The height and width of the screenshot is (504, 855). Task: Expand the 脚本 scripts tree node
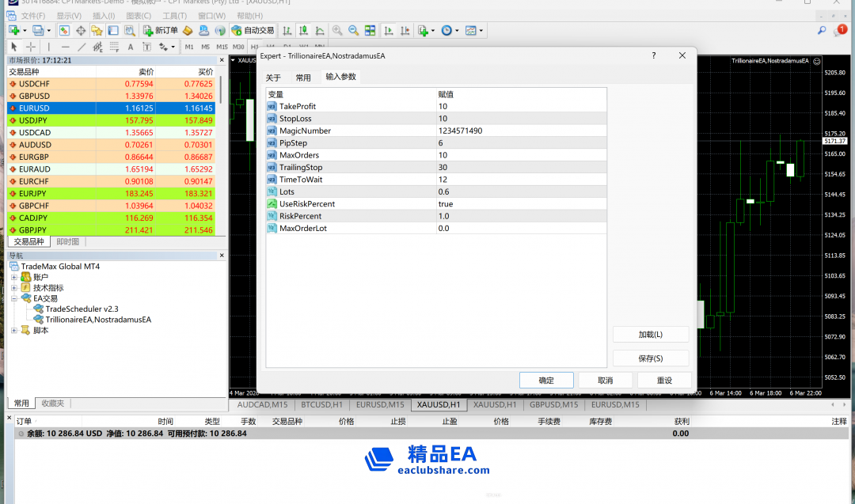pyautogui.click(x=14, y=331)
